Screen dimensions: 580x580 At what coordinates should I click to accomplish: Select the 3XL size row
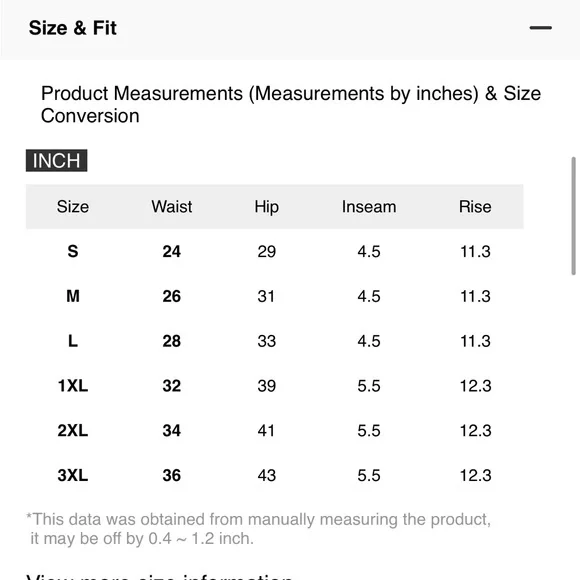274,475
